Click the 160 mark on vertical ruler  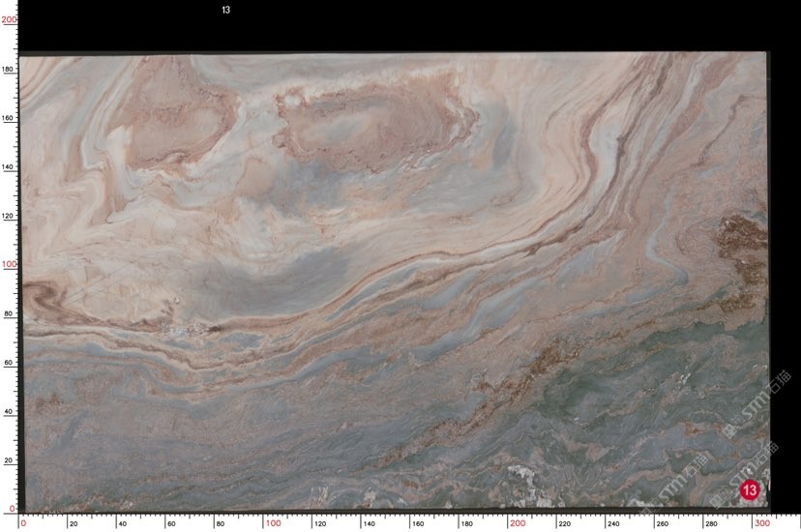pos(9,118)
